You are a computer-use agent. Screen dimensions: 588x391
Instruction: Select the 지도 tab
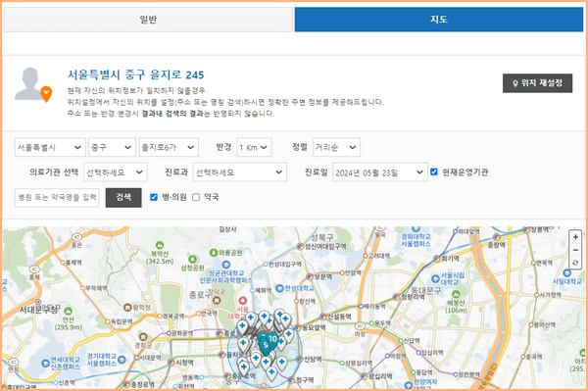point(439,20)
